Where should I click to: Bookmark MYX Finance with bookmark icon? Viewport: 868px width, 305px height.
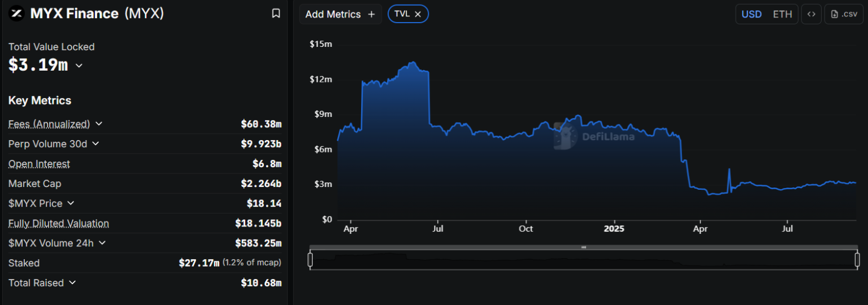click(x=276, y=14)
